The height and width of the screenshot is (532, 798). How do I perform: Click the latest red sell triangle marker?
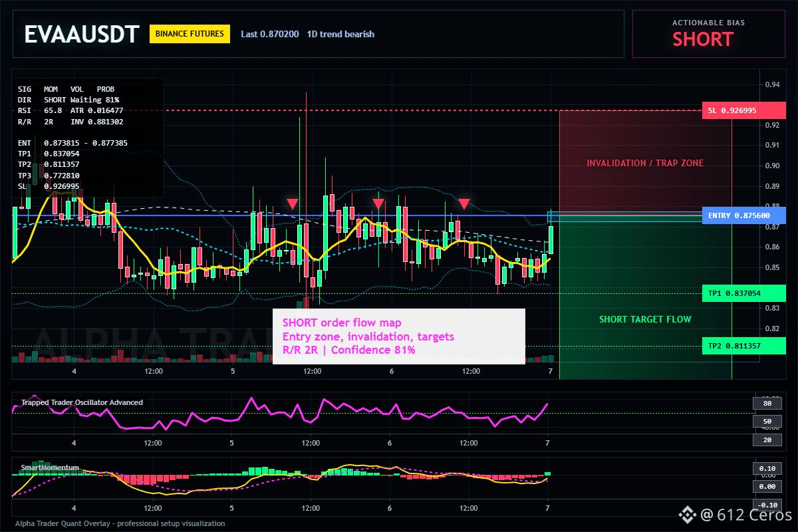464,203
